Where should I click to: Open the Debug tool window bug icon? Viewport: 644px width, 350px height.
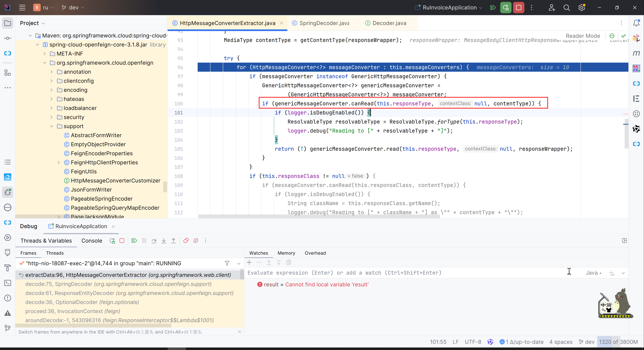[x=8, y=192]
